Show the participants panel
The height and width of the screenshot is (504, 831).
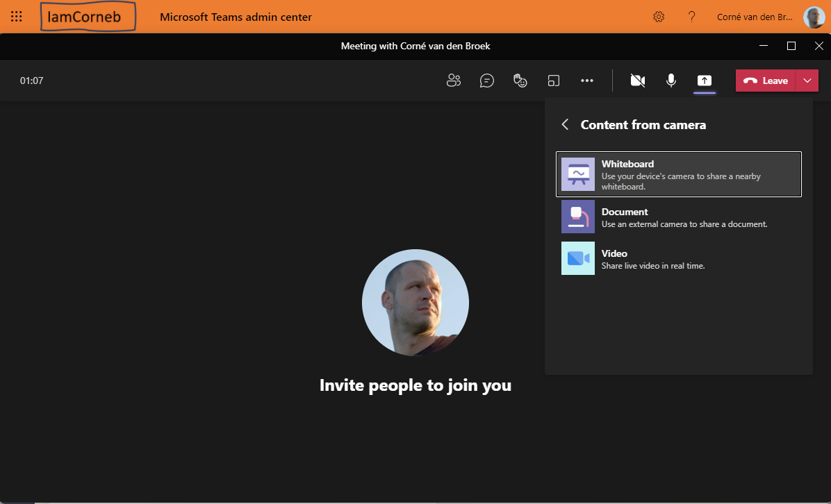pyautogui.click(x=454, y=81)
